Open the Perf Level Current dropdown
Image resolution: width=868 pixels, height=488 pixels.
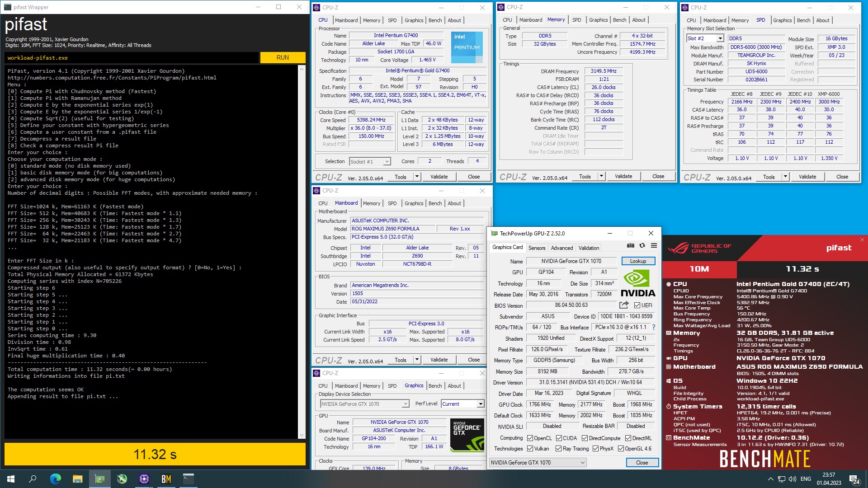pyautogui.click(x=481, y=404)
